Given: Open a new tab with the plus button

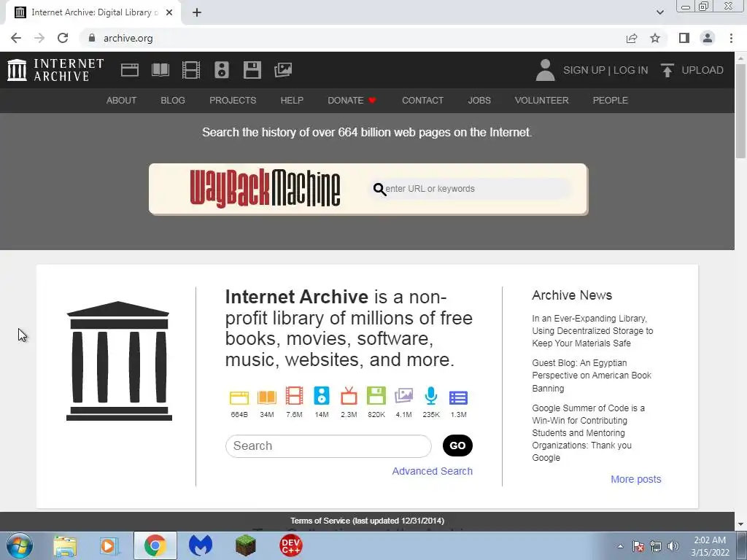Looking at the screenshot, I should [x=197, y=12].
